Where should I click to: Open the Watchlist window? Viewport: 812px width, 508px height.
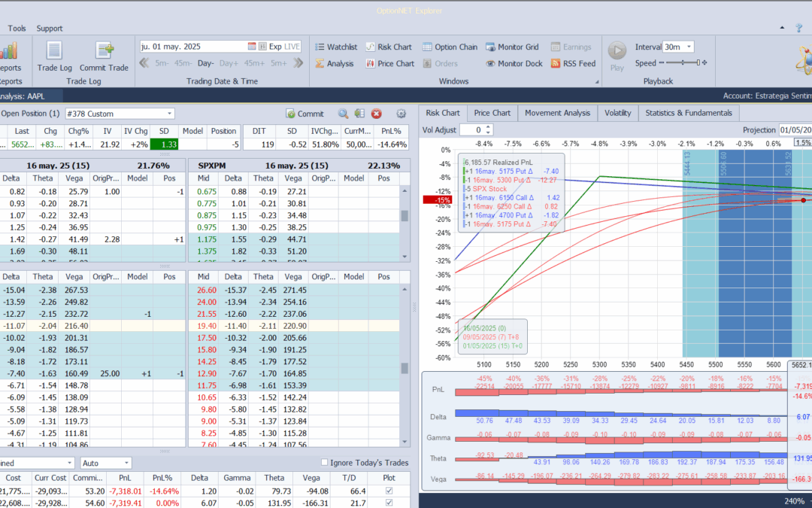(x=336, y=47)
